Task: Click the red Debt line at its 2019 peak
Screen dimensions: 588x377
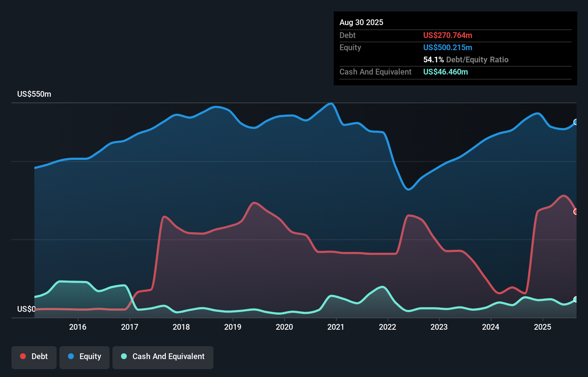Action: [254, 203]
